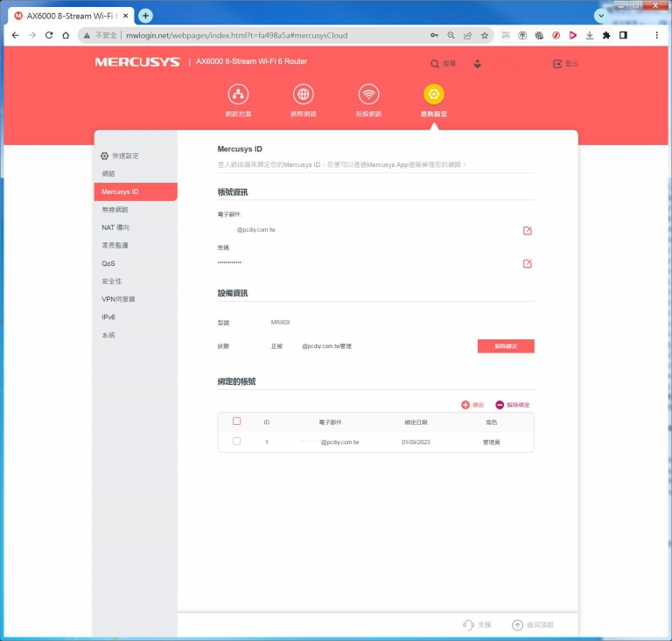The height and width of the screenshot is (641, 672).
Task: Open the IPv6 sidebar item
Action: tap(108, 317)
